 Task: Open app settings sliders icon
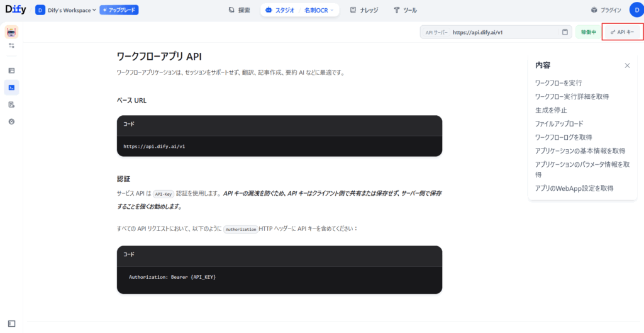tap(11, 45)
